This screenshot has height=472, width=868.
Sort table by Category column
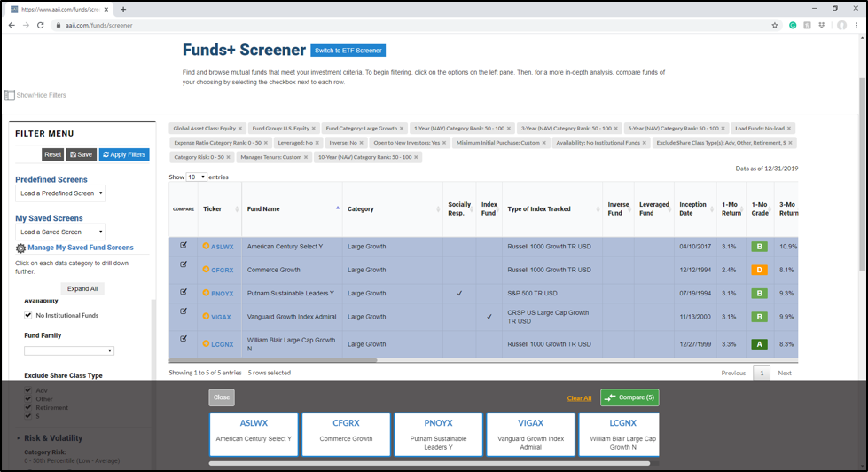tap(393, 208)
